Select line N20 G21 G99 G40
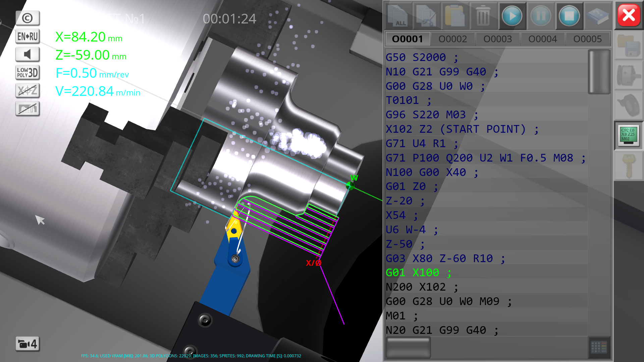The width and height of the screenshot is (644, 362). (486, 330)
